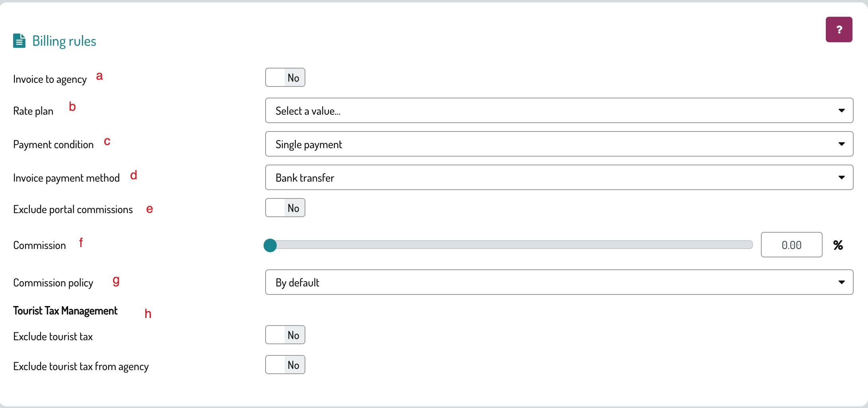Click the Single payment dropdown arrow
Image resolution: width=868 pixels, height=408 pixels.
[x=841, y=144]
